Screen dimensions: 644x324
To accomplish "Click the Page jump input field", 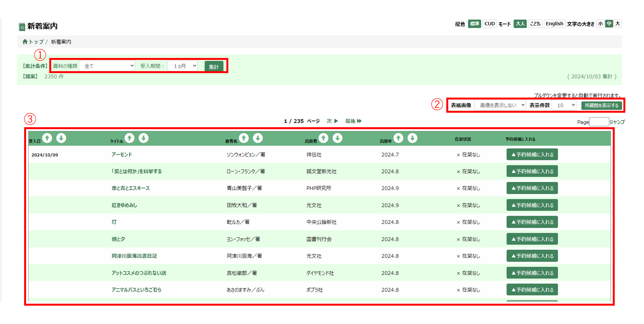I will tap(599, 122).
